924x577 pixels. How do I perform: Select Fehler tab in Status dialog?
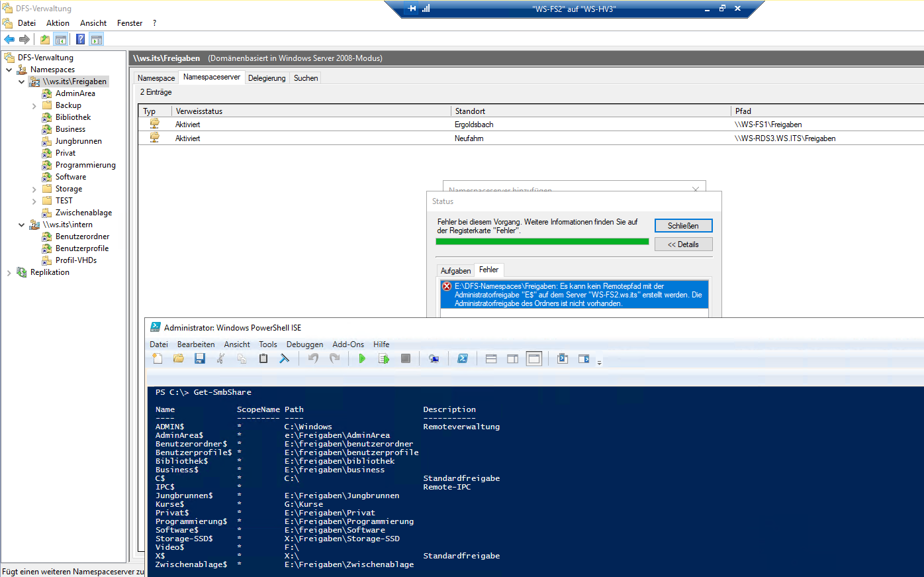[x=489, y=270]
